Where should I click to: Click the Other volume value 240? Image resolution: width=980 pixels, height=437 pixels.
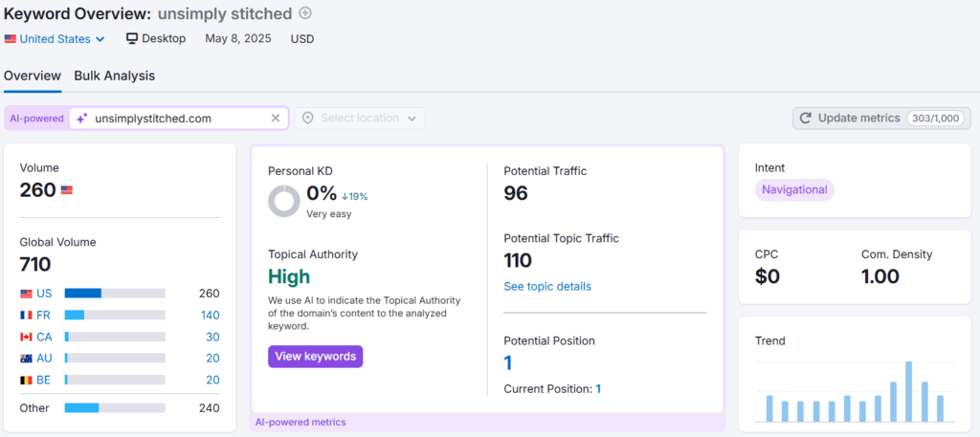click(x=210, y=408)
